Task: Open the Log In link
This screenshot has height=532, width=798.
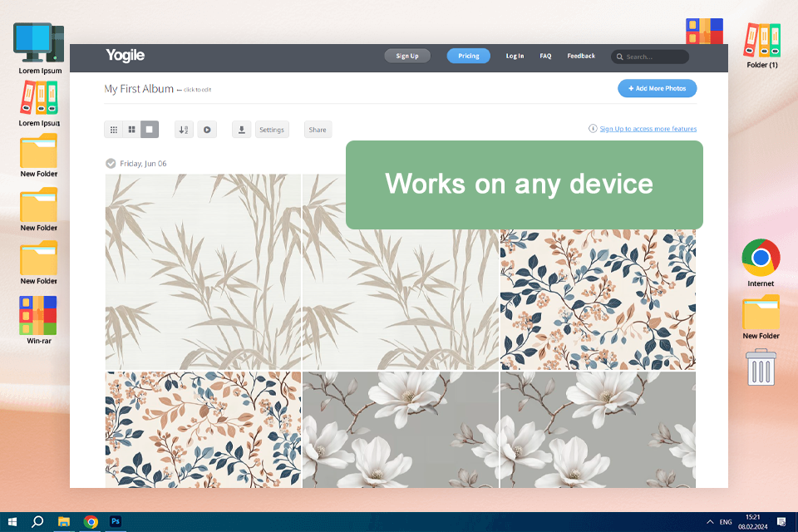Action: pyautogui.click(x=515, y=56)
